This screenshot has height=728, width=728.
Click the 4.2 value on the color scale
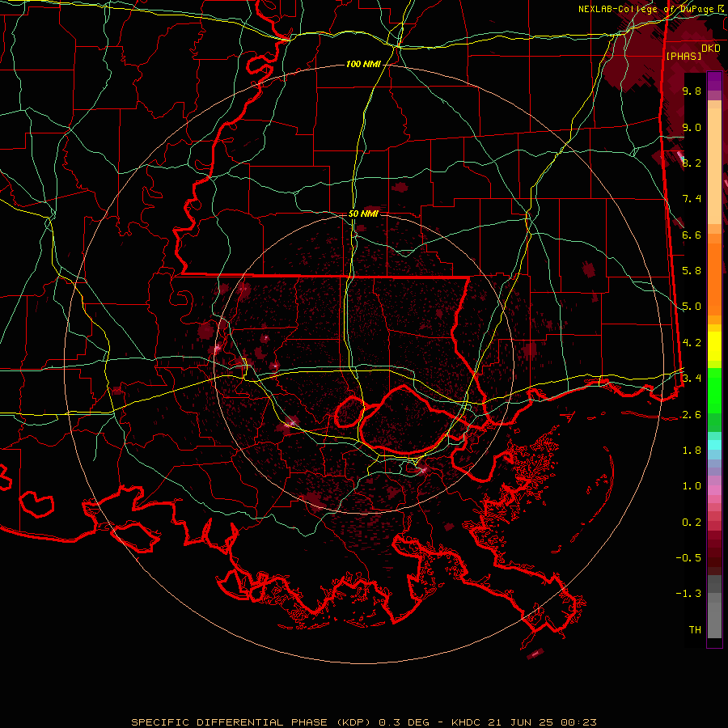click(x=692, y=343)
